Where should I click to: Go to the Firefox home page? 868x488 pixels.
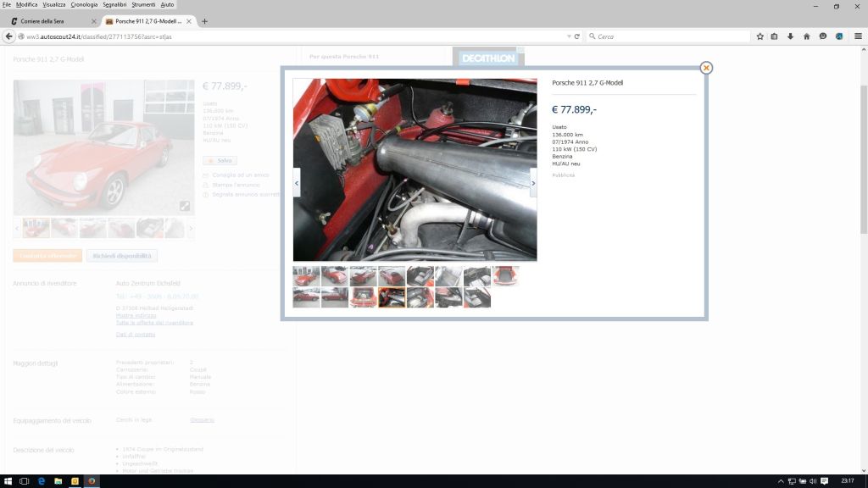pyautogui.click(x=807, y=36)
